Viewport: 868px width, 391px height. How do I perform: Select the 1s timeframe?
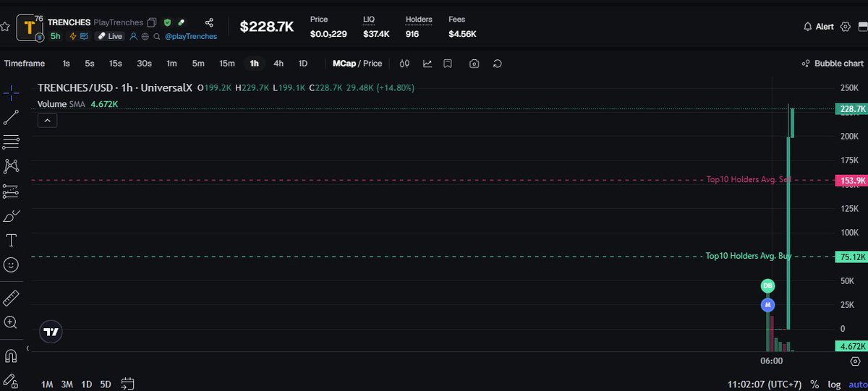point(67,64)
